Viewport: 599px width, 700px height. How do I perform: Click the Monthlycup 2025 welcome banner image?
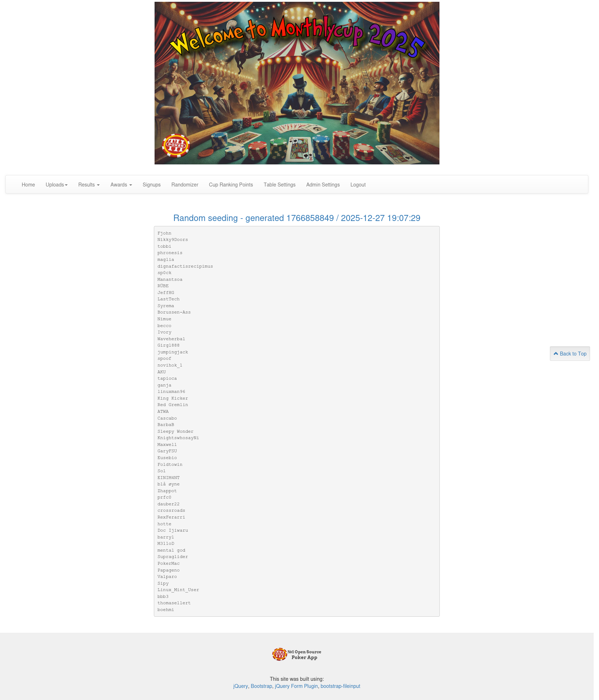click(297, 83)
